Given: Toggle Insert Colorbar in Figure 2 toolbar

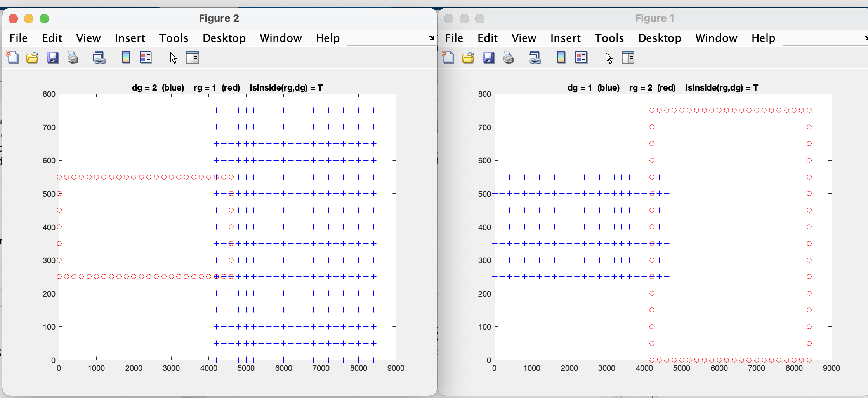Looking at the screenshot, I should [126, 58].
